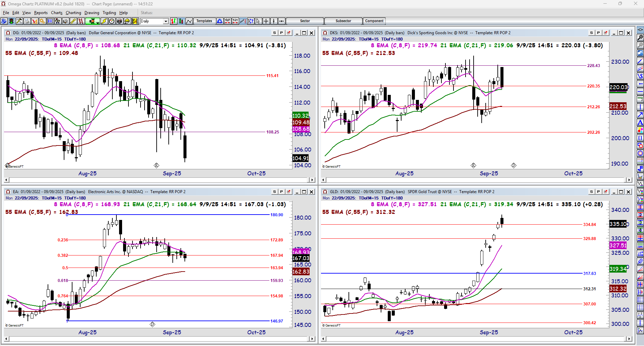Open the File menu
This screenshot has height=346, width=644.
pyautogui.click(x=6, y=13)
